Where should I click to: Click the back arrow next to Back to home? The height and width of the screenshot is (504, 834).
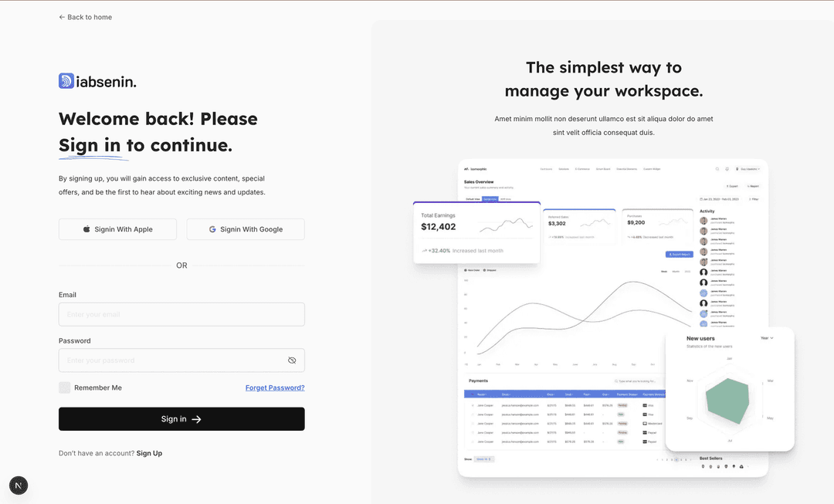point(62,17)
